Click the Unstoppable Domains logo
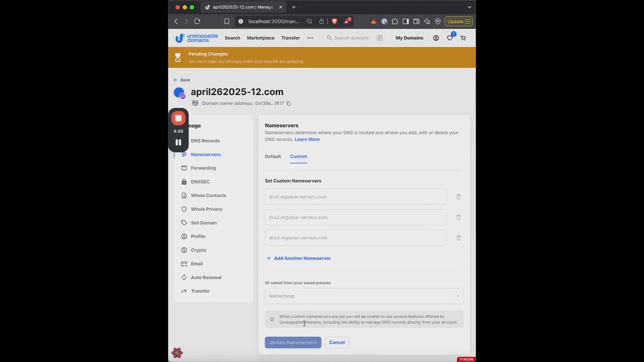Viewport: 644px width, 362px height. pyautogui.click(x=196, y=38)
